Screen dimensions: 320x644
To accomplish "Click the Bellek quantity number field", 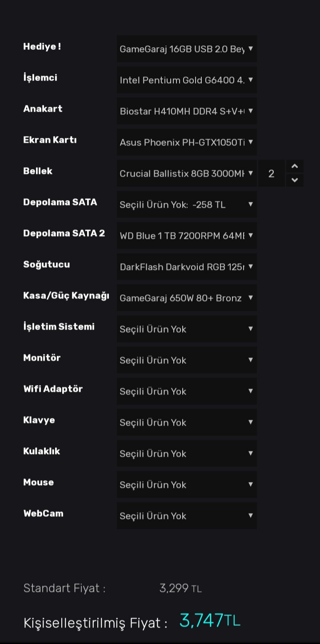I will pyautogui.click(x=272, y=173).
